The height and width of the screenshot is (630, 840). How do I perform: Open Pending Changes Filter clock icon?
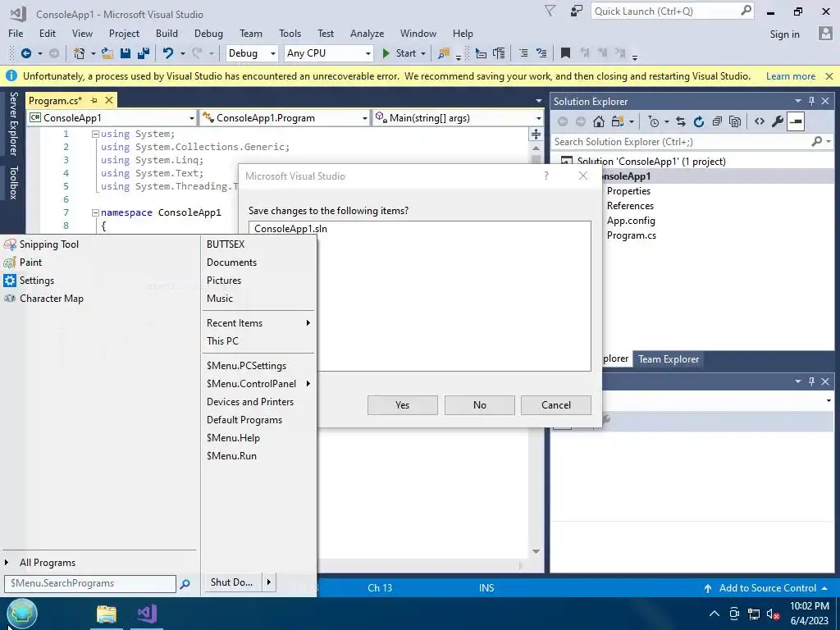pyautogui.click(x=654, y=121)
